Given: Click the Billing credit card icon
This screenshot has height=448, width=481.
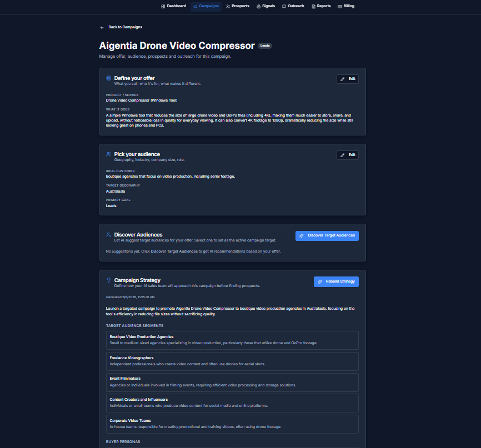Looking at the screenshot, I should click(x=339, y=7).
